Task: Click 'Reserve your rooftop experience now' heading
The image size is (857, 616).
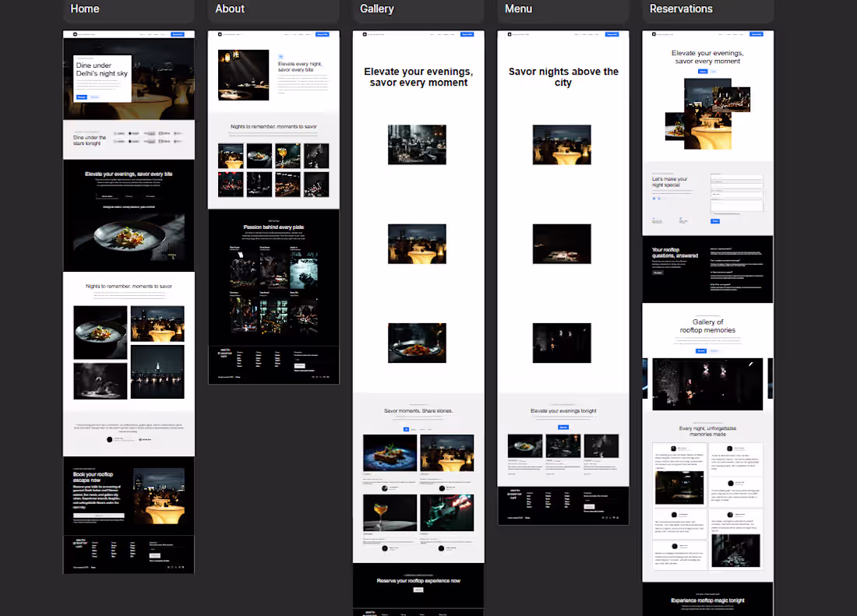Action: [418, 580]
